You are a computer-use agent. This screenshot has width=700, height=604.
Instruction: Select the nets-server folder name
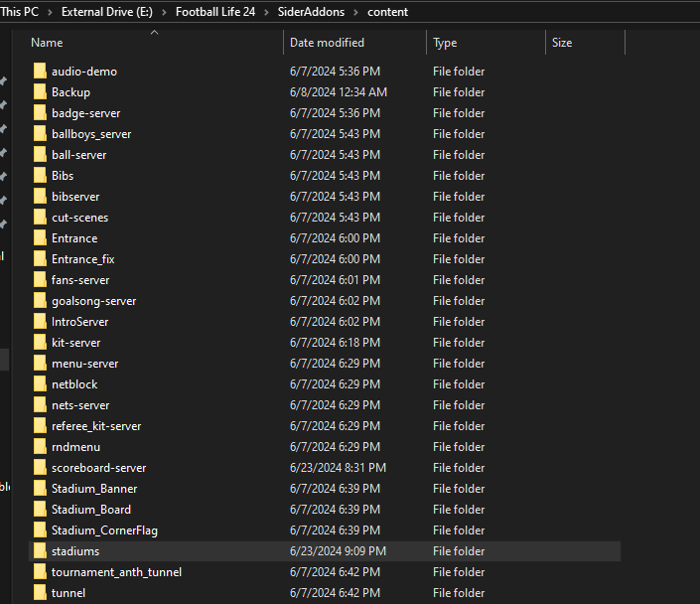tap(80, 404)
